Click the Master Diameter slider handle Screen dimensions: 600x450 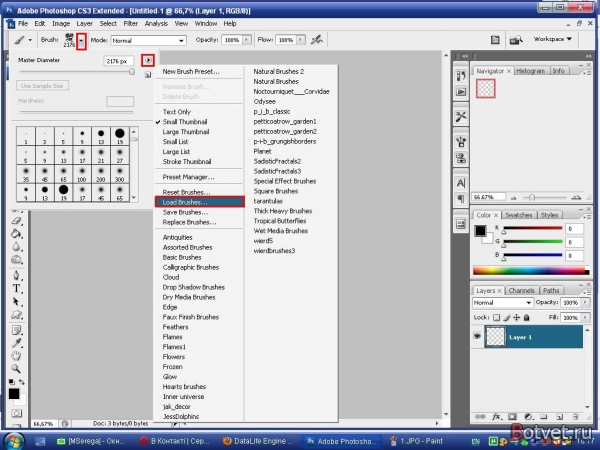pos(132,72)
